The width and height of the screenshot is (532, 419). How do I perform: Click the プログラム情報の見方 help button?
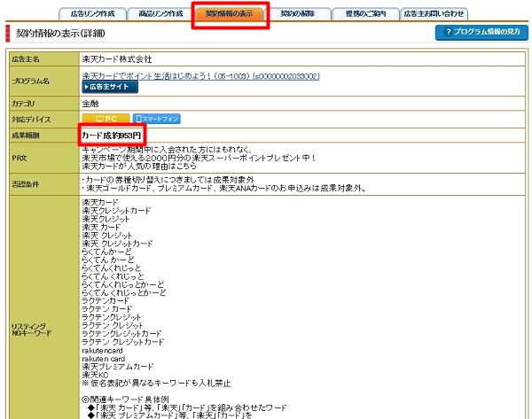pos(481,32)
